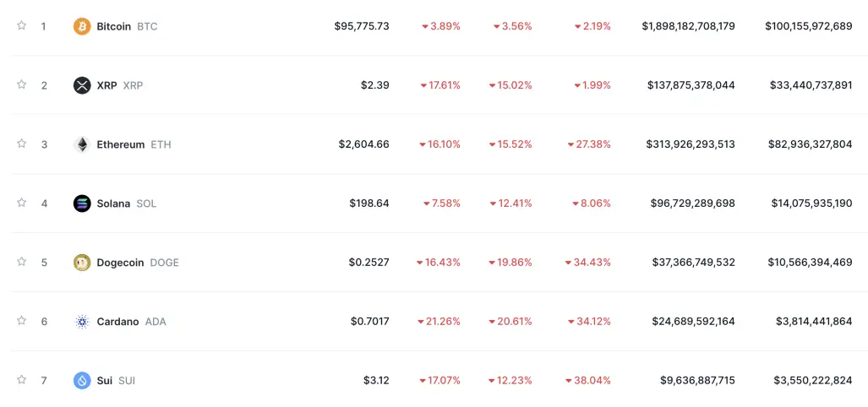Mark Cardano as favorite with star
Viewport: 868px width, 407px height.
point(22,321)
